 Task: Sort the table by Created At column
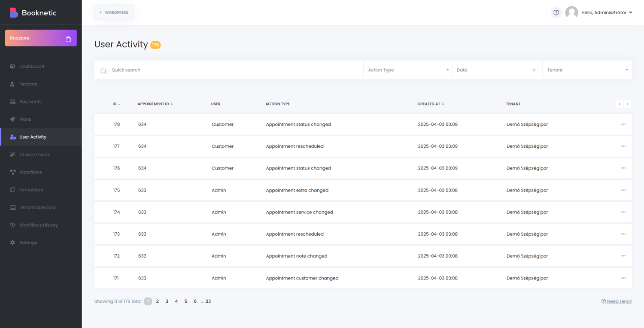pyautogui.click(x=431, y=104)
